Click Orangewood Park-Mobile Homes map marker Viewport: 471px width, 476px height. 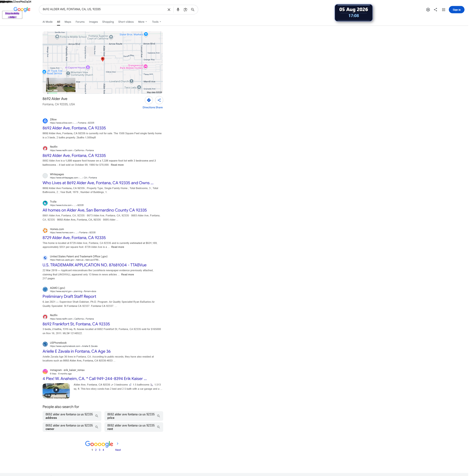[146, 66]
